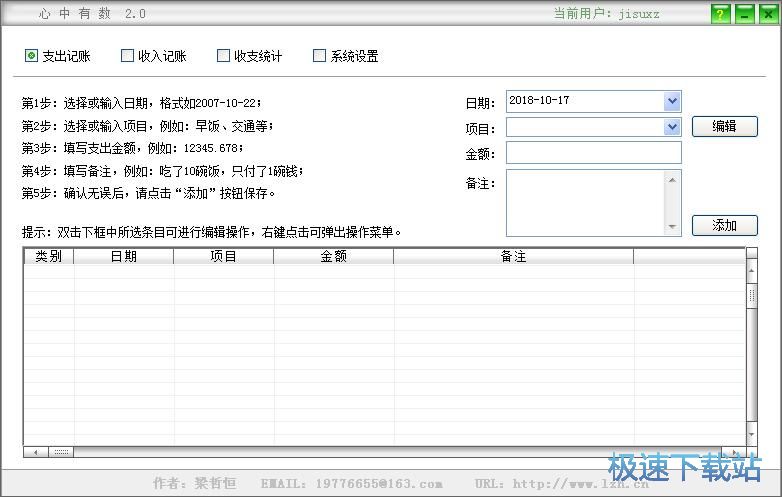Screen dimensions: 782x497
Task: Click the table vertical scroll up arrow
Action: click(x=752, y=271)
